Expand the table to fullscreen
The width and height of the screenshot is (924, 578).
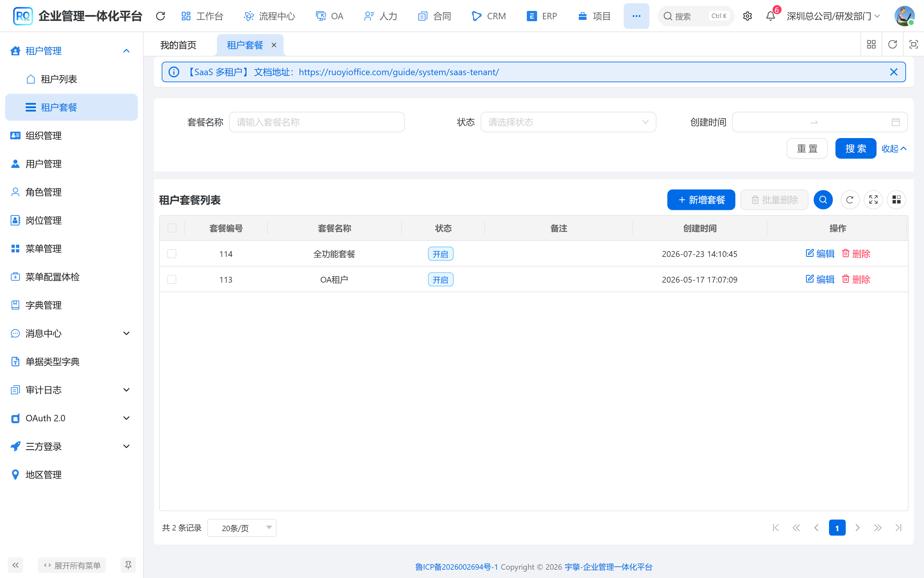pos(873,199)
